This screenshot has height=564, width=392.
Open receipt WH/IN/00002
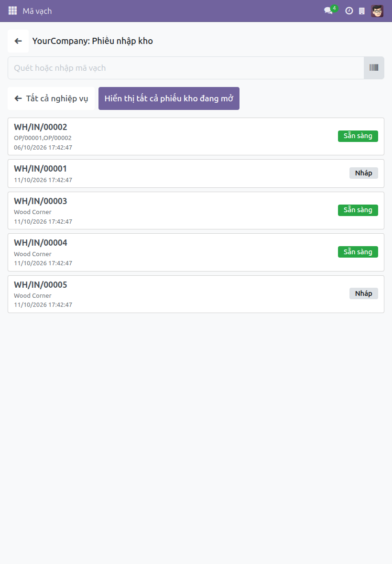[x=196, y=136]
